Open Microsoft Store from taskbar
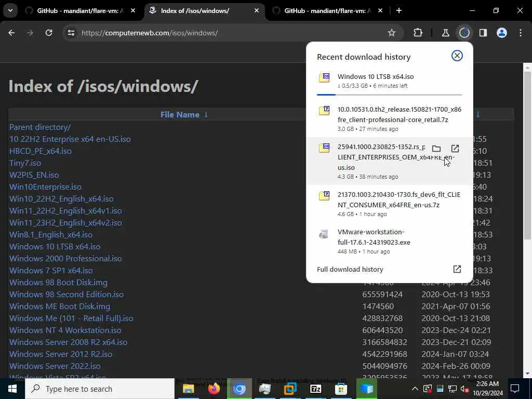Screen dimensions: 532x399 coord(341,389)
